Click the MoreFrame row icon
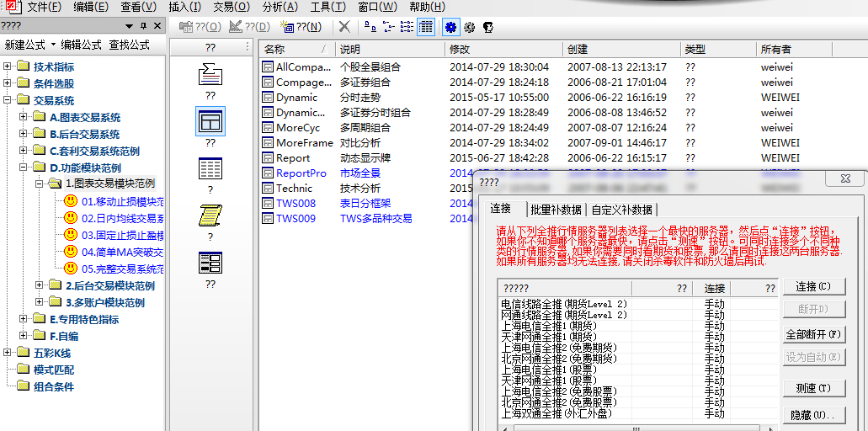The width and height of the screenshot is (868, 431). point(268,143)
